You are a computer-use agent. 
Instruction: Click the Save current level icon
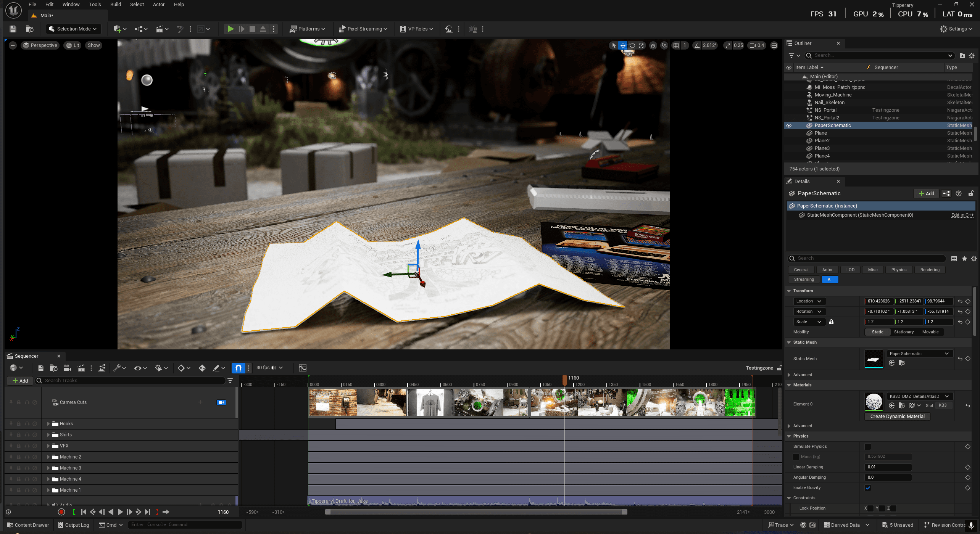[13, 29]
